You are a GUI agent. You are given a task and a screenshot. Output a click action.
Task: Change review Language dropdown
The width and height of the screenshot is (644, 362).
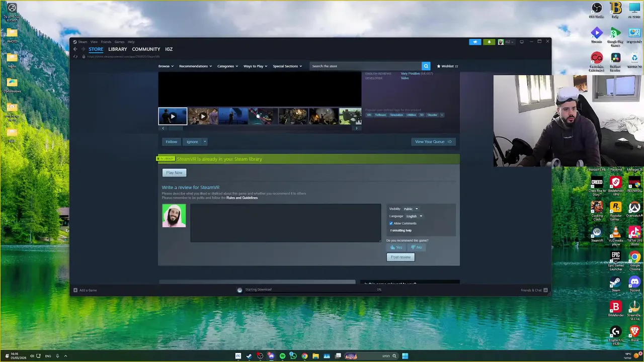(x=414, y=216)
